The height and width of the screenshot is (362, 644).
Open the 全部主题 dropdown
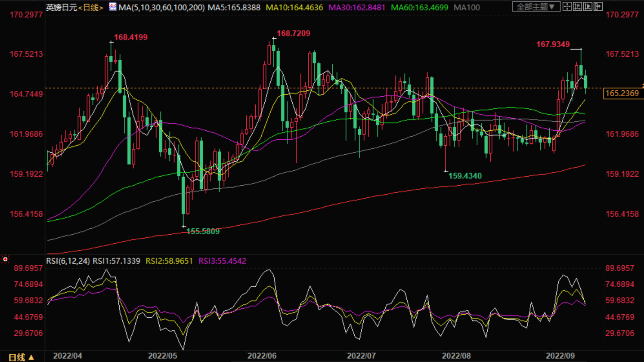click(x=536, y=7)
